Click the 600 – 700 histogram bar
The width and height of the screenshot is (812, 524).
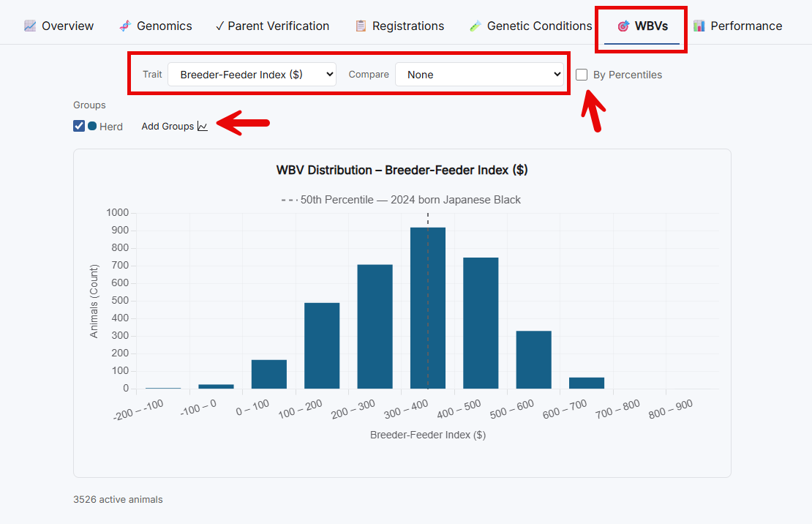(587, 383)
